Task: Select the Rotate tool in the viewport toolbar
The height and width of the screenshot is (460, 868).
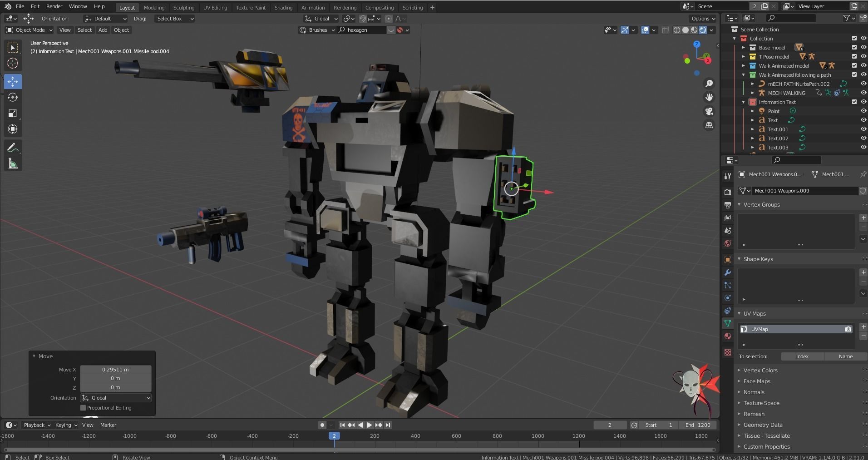Action: 13,97
